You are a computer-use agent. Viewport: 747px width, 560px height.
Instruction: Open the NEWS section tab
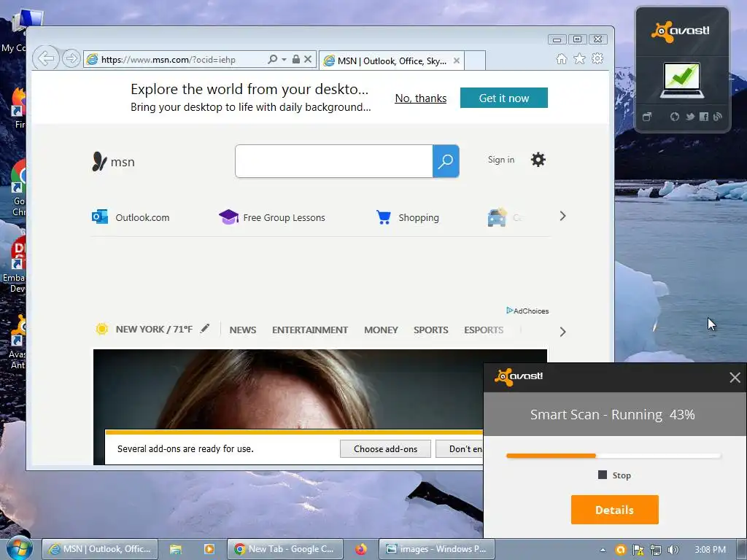242,330
